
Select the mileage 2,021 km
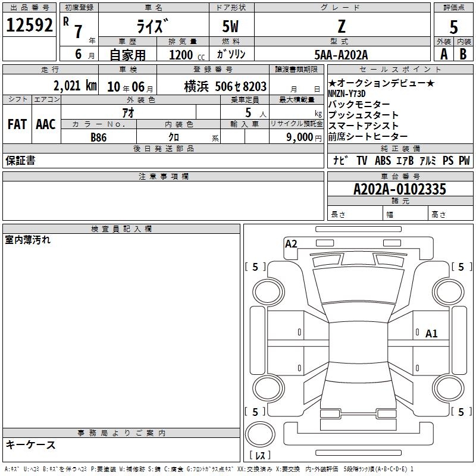(75, 86)
